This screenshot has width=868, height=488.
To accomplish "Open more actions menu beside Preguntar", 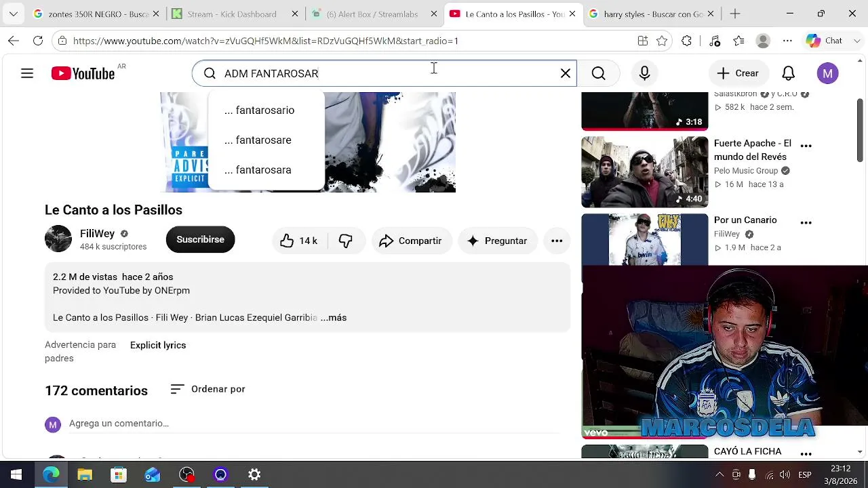I will coord(557,241).
